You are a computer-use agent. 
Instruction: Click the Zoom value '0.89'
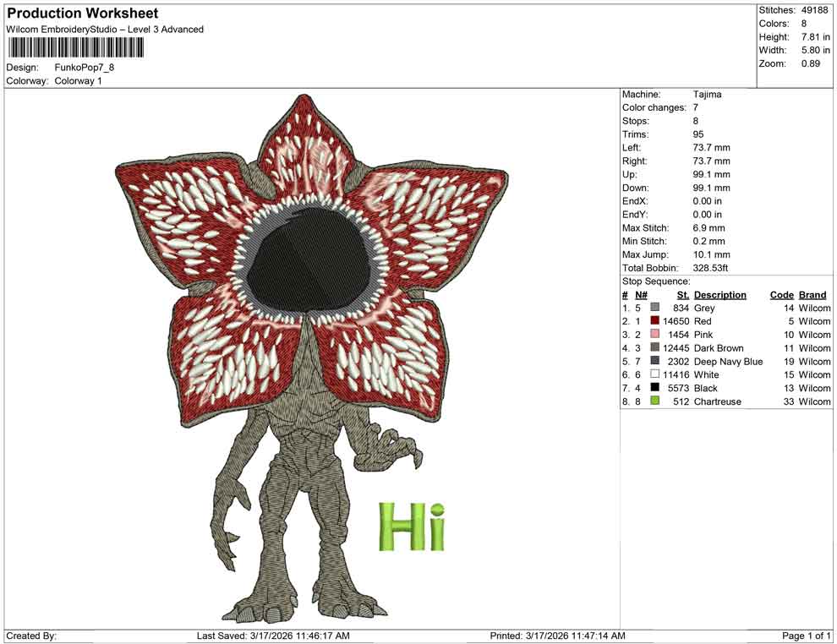point(810,63)
